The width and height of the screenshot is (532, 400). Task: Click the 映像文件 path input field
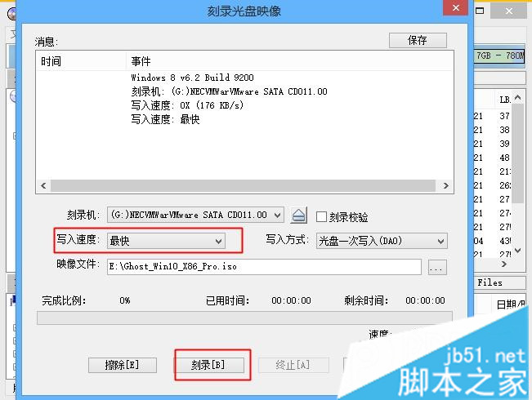click(x=264, y=267)
